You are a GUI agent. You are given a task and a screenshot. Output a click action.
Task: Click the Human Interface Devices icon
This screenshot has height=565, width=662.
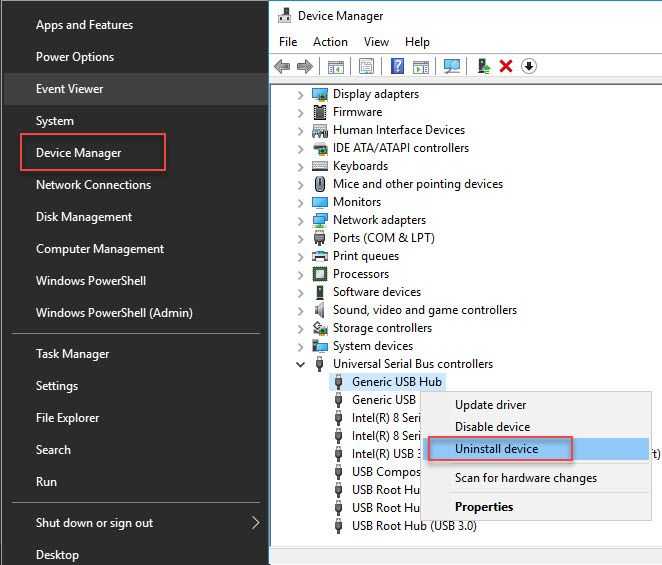320,130
